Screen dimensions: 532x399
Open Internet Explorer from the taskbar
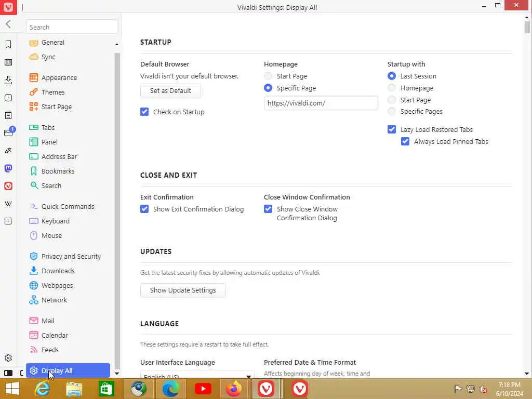pyautogui.click(x=43, y=389)
